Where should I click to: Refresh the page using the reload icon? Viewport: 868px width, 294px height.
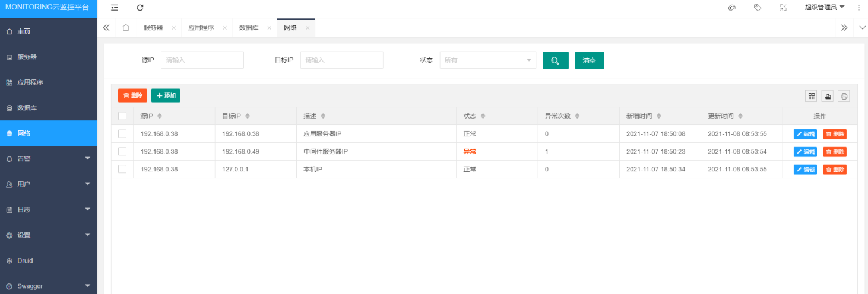tap(140, 8)
